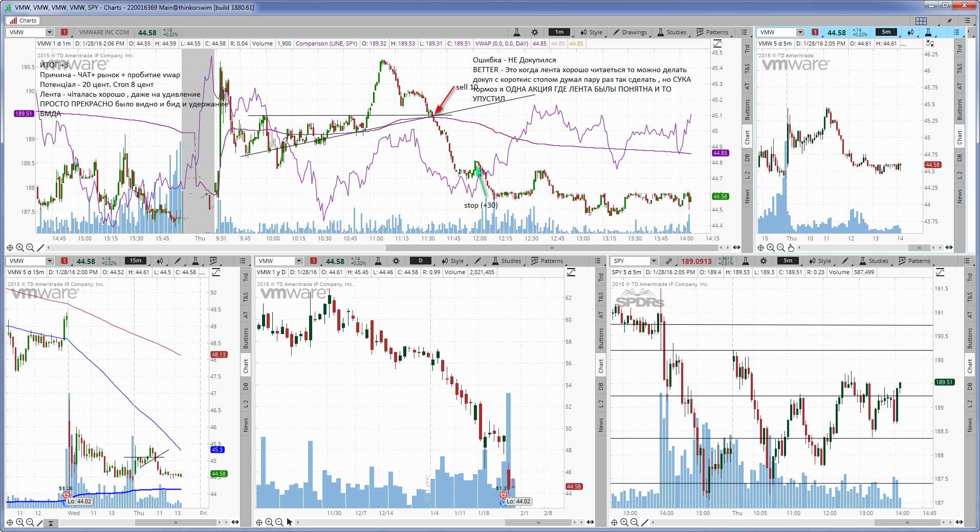Viewport: 980px width, 532px height.
Task: Open the T&S side tab of main chart
Action: pyautogui.click(x=747, y=68)
